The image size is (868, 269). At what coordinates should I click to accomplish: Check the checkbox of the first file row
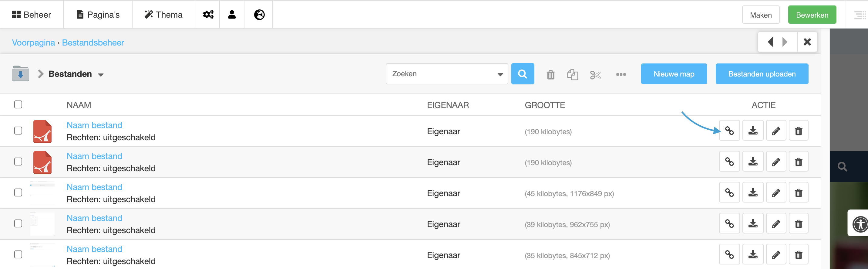point(18,131)
